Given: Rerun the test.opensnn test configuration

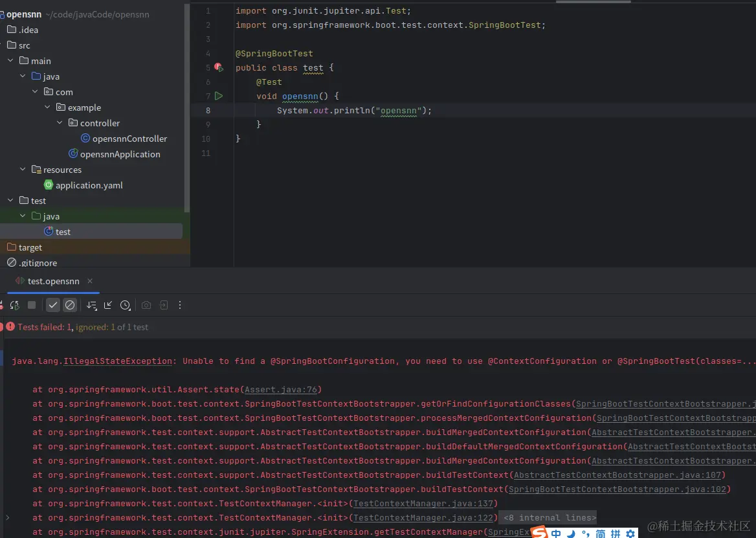Looking at the screenshot, I should coord(14,305).
